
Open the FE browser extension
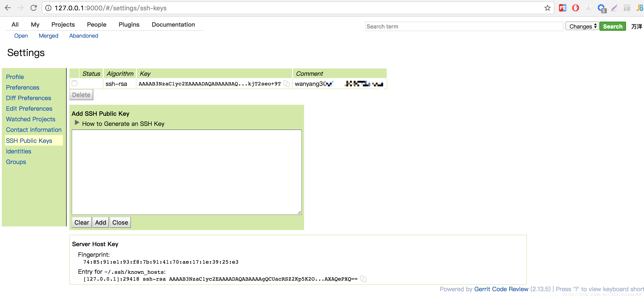click(x=562, y=8)
